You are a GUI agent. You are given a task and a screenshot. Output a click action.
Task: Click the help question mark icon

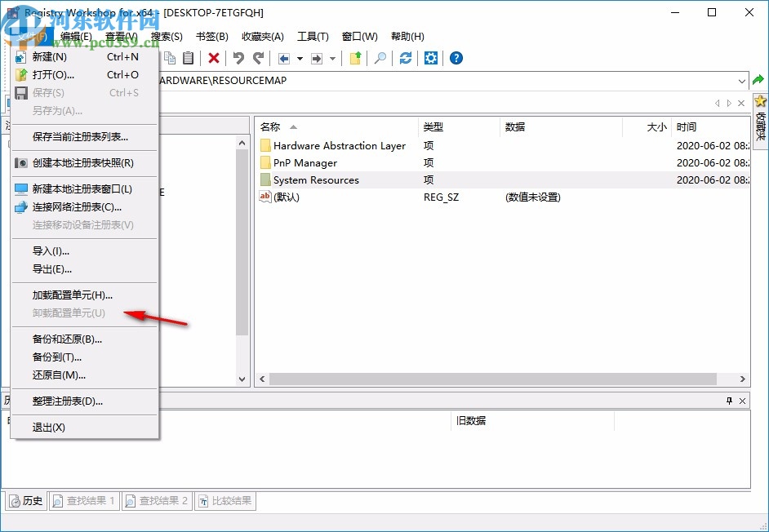pos(455,58)
